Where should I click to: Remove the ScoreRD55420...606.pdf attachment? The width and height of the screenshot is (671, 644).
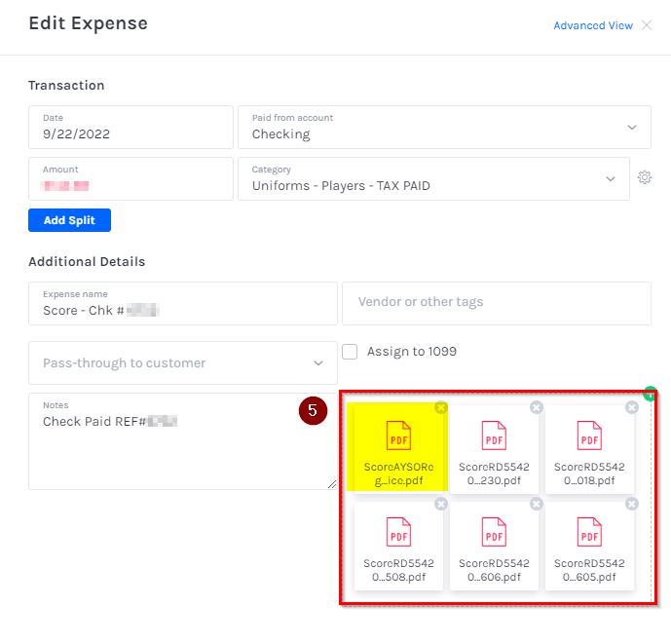536,504
